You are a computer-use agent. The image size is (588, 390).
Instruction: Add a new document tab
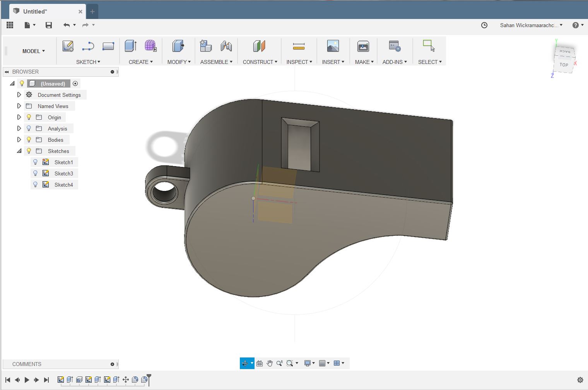92,12
